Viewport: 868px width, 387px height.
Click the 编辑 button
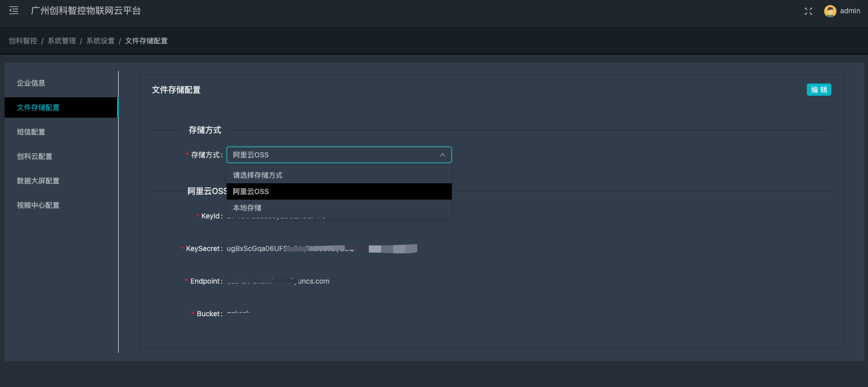click(x=819, y=90)
